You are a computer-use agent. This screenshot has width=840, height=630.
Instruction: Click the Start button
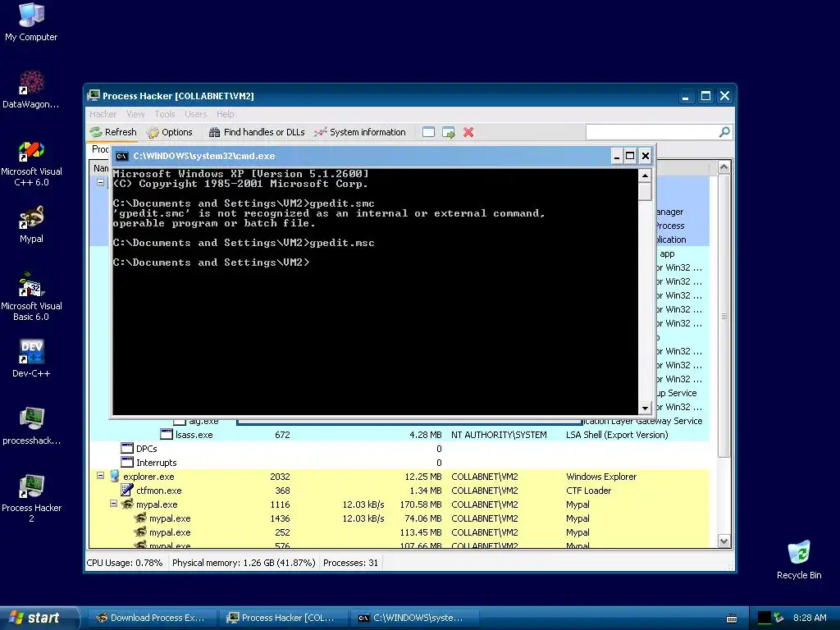(x=39, y=618)
